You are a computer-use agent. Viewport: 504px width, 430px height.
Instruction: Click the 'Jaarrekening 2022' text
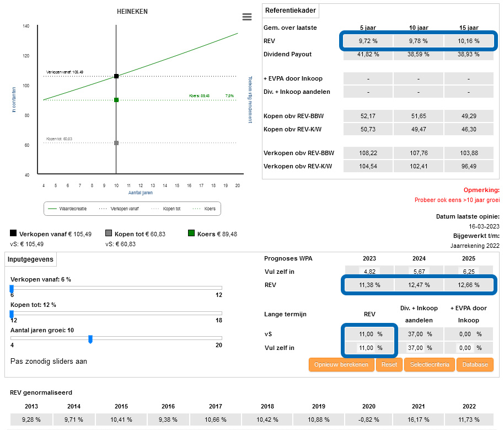pyautogui.click(x=475, y=246)
